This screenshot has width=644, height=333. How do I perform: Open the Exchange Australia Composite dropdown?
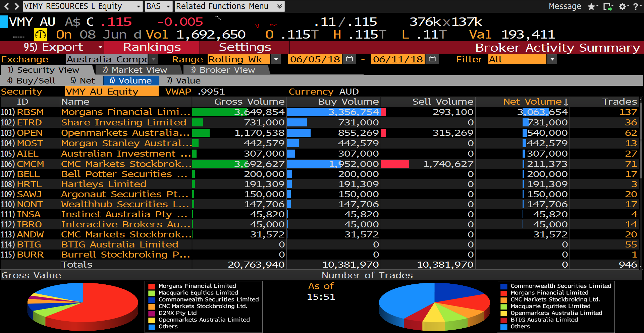point(154,59)
